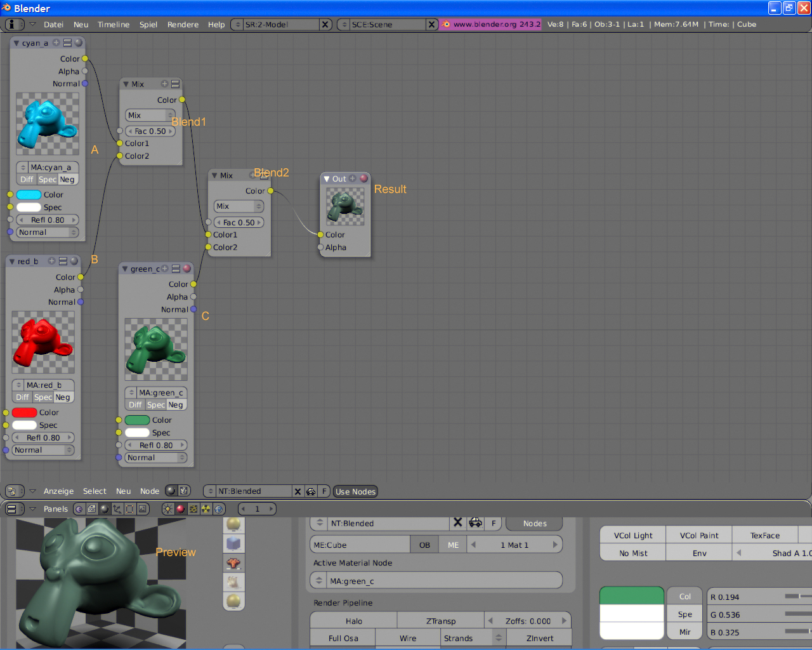Toggle Neg on the red_b node

click(x=63, y=397)
